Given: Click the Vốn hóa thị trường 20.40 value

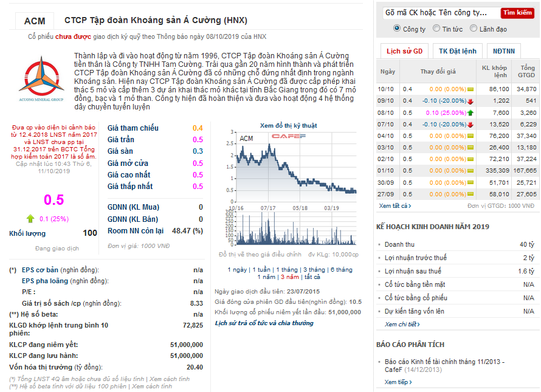Looking at the screenshot, I should [195, 367].
